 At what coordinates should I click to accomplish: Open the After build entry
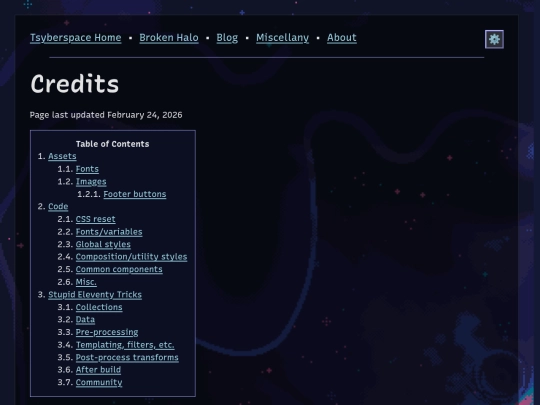(98, 370)
